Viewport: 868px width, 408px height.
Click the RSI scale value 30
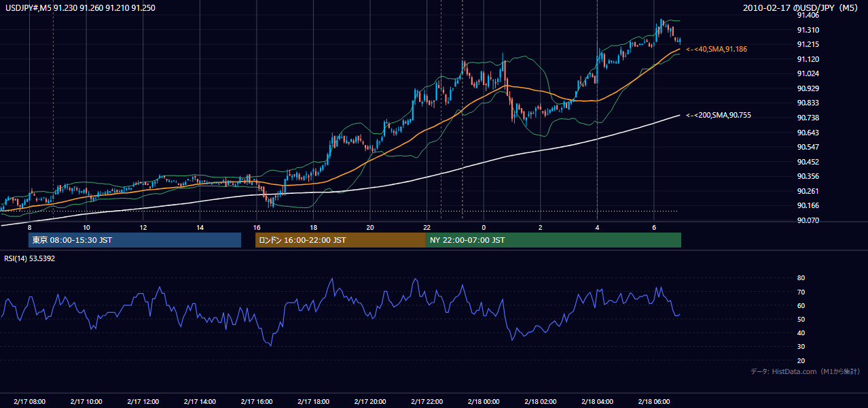[x=801, y=347]
